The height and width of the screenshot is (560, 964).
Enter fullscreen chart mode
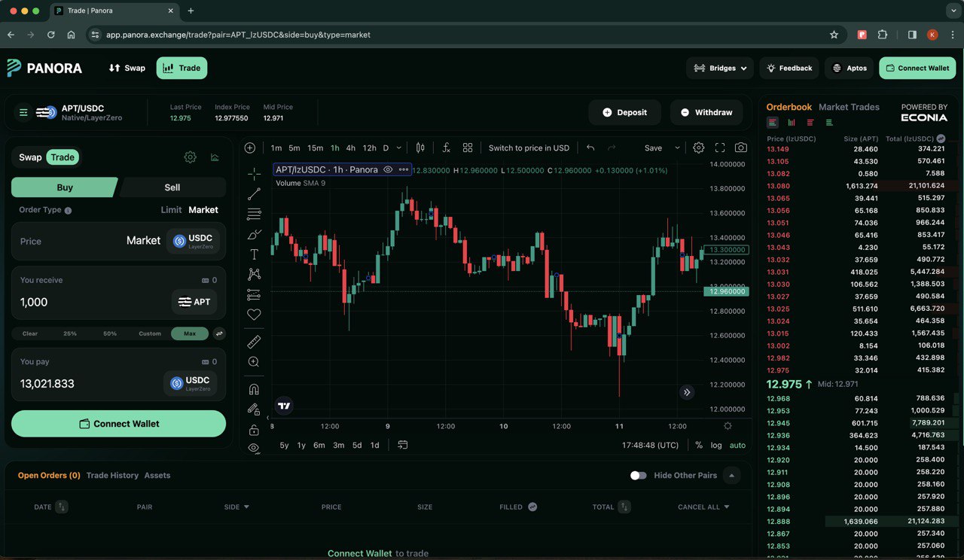point(720,148)
